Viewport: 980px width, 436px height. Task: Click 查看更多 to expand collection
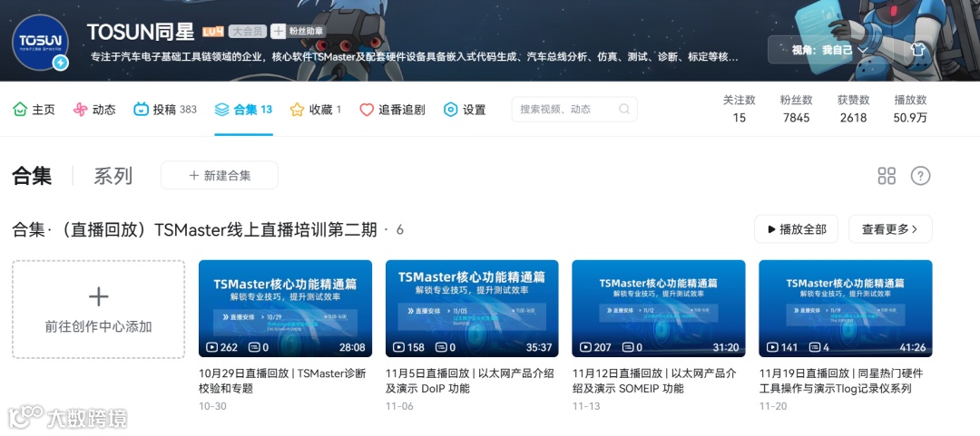tap(890, 229)
